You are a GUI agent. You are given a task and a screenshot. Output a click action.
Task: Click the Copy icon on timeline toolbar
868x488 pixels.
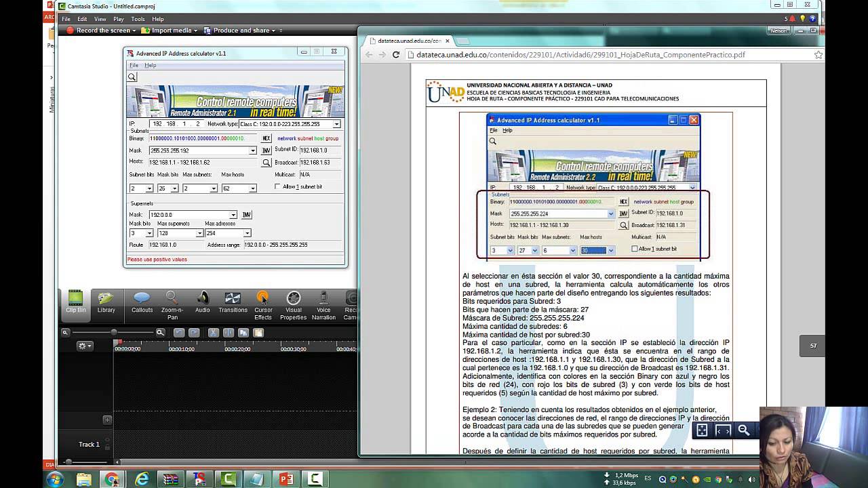click(243, 332)
